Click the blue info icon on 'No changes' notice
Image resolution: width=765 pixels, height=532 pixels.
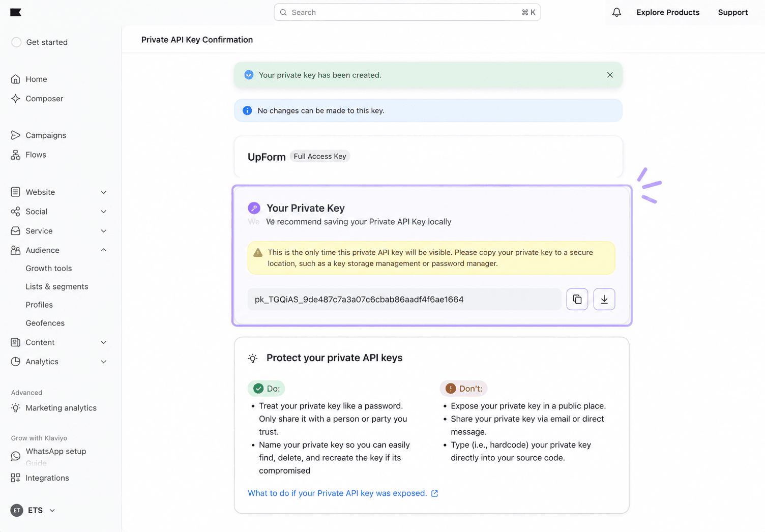pos(247,110)
